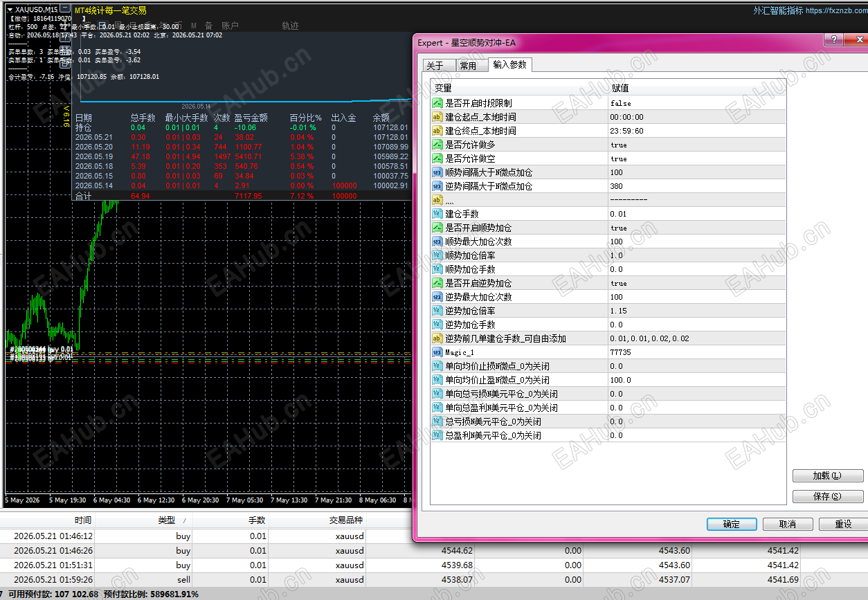This screenshot has height=600, width=868.
Task: Click the string icon beside 逆势前几单建仓手数_可自由添加
Action: 437,338
